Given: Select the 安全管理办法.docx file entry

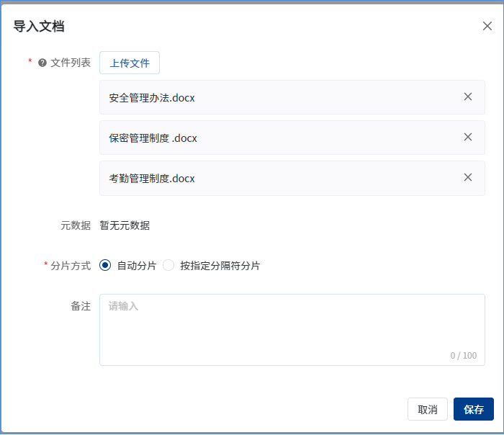Looking at the screenshot, I should [152, 98].
